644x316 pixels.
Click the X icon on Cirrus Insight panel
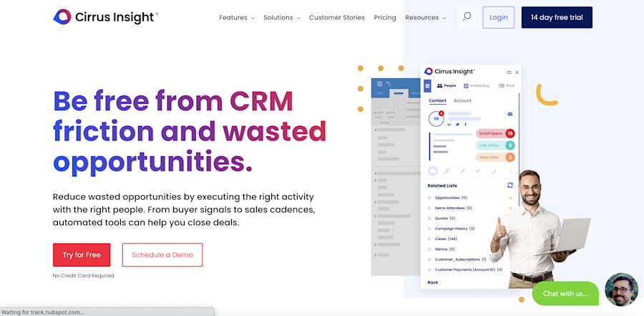click(517, 72)
